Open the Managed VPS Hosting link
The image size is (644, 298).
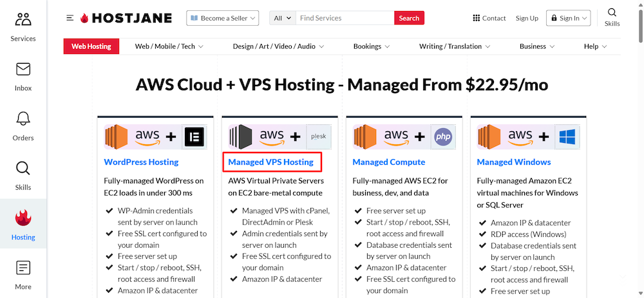point(271,162)
